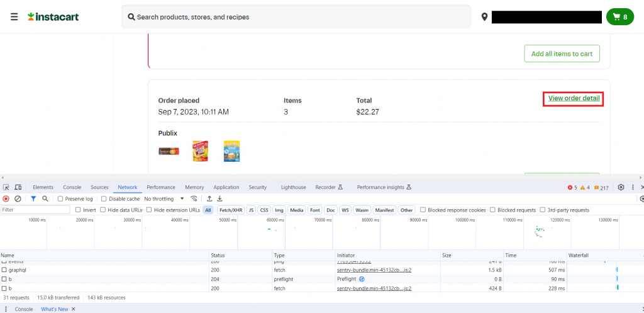This screenshot has width=644, height=313.
Task: Filter requests by Media
Action: 297,210
